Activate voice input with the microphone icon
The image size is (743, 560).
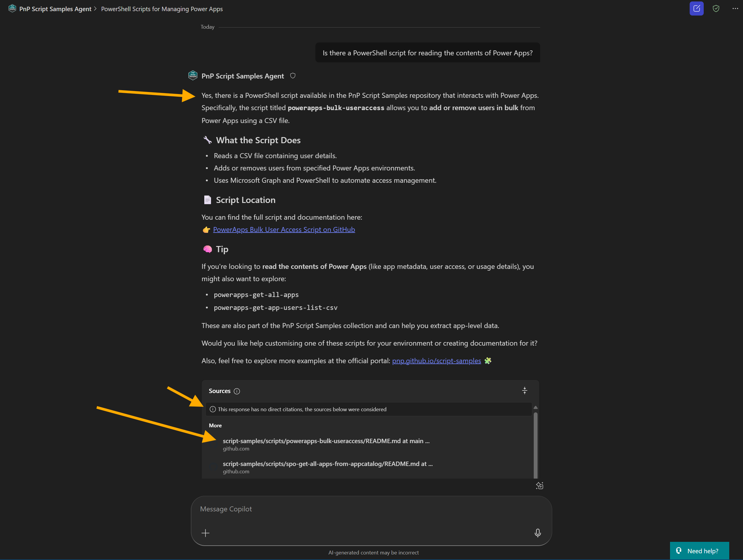[x=538, y=533]
